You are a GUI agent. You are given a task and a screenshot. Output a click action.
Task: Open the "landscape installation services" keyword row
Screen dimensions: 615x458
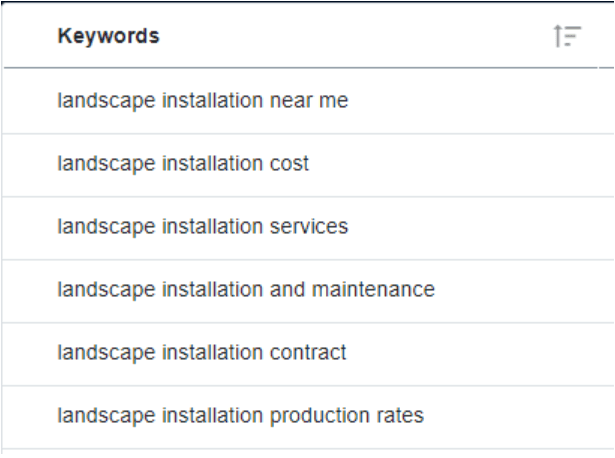pyautogui.click(x=202, y=226)
